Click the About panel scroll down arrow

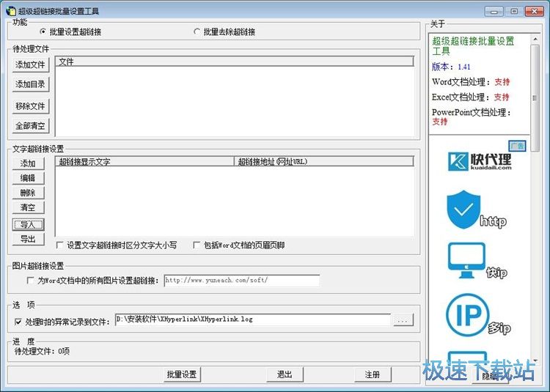(535, 360)
